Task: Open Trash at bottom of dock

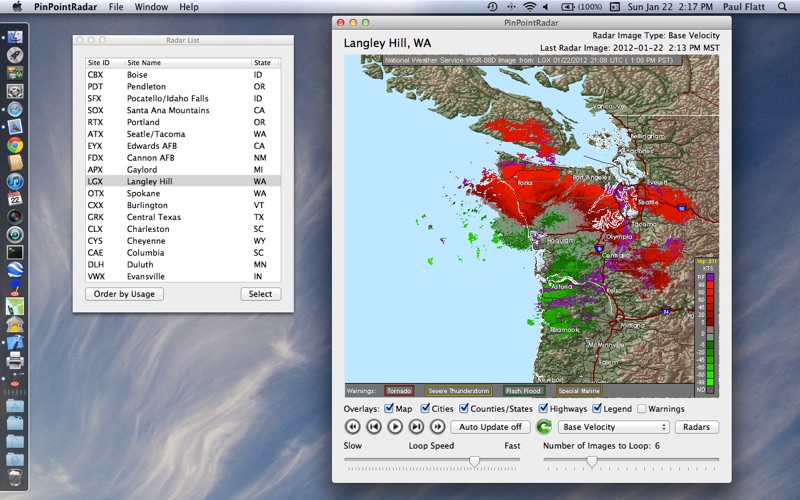Action: (x=15, y=478)
